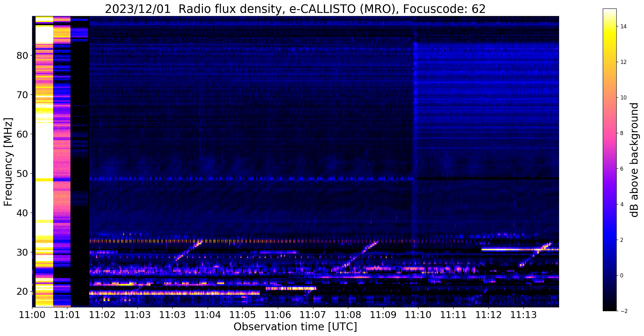Click the 11:09 time axis tick label
644x336 pixels.
click(383, 315)
